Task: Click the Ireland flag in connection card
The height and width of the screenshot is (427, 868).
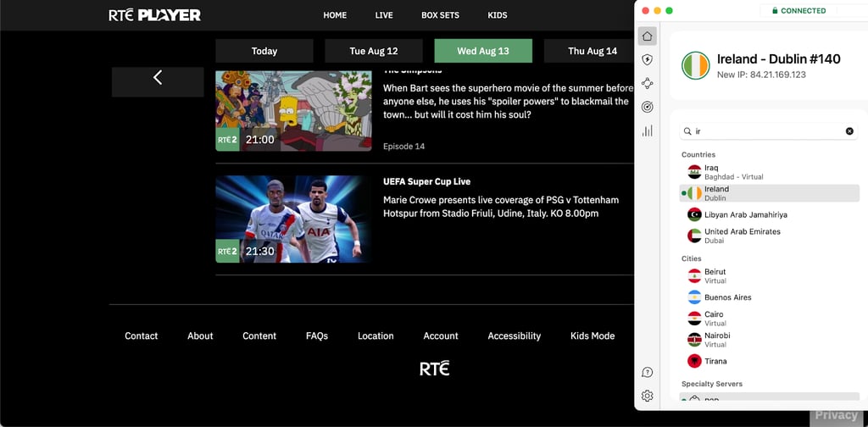Action: [695, 65]
